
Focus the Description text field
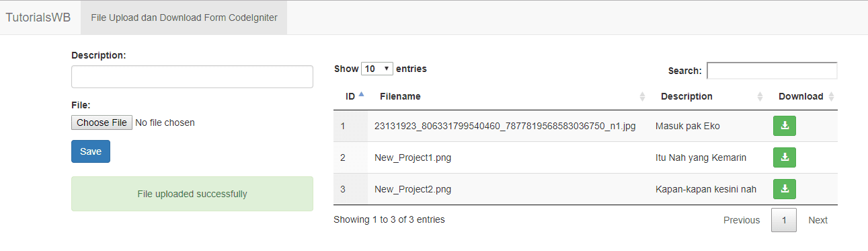192,77
